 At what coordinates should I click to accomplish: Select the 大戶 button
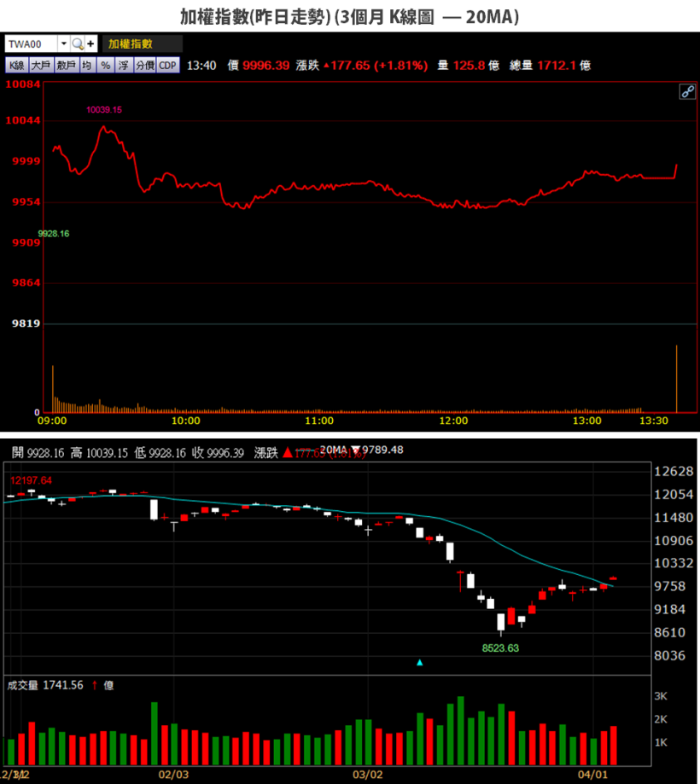tap(41, 65)
